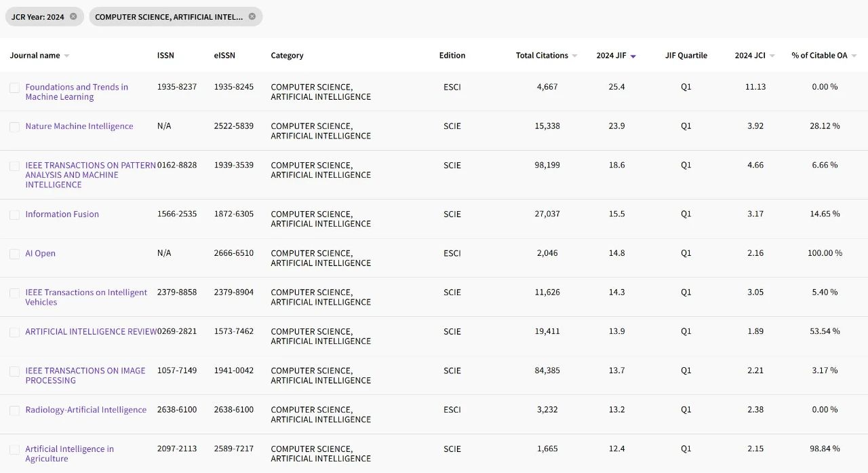Select ISSN 1935-8237
868x473 pixels.
click(177, 87)
